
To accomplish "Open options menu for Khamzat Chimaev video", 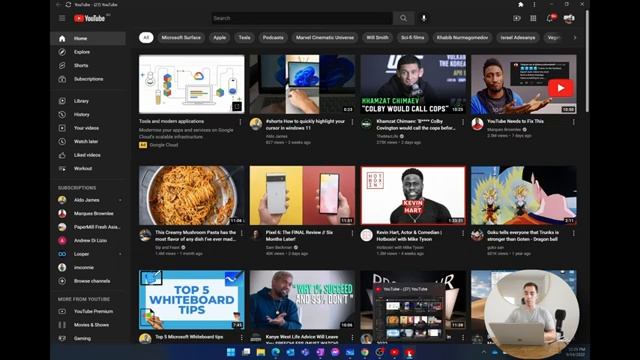I will click(x=463, y=122).
